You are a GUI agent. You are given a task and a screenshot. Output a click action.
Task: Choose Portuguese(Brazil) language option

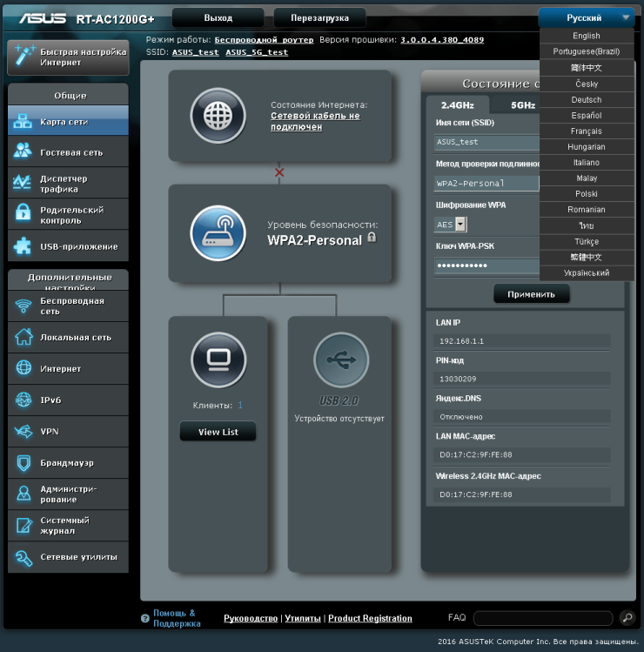click(x=587, y=51)
